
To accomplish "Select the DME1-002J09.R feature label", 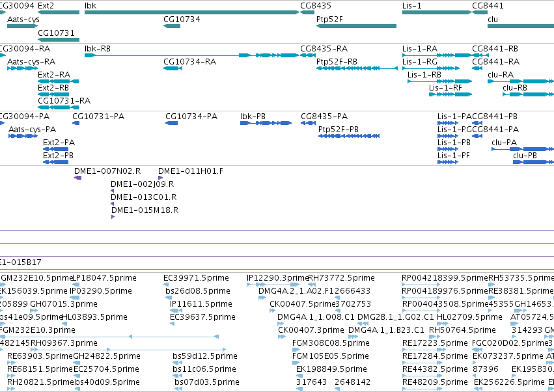I will [142, 184].
